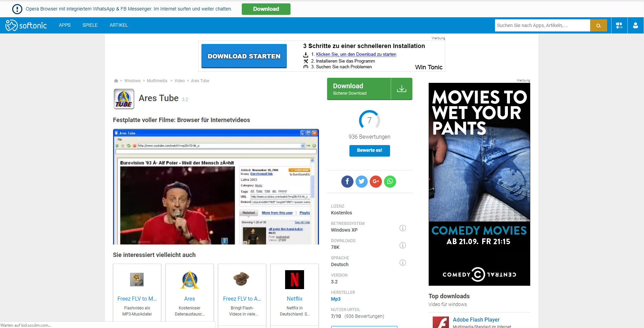Open the ARTIKEL menu
Screen dimensions: 644x328
pyautogui.click(x=119, y=25)
